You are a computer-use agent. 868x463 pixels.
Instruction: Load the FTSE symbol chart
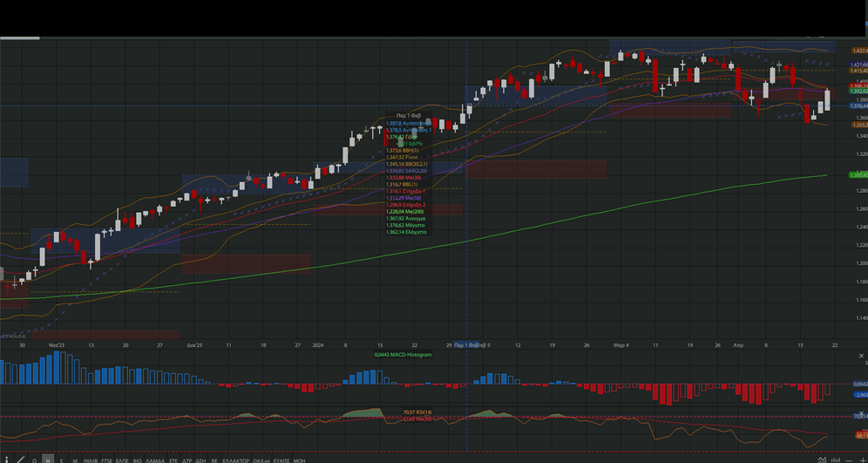coord(107,460)
